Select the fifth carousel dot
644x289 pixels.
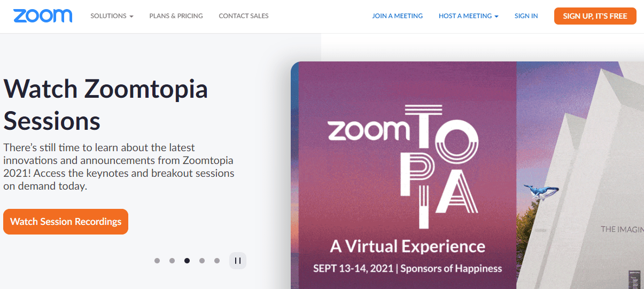tap(217, 261)
